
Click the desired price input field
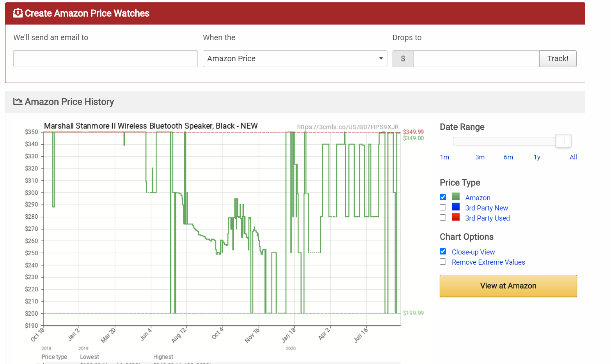pos(476,58)
